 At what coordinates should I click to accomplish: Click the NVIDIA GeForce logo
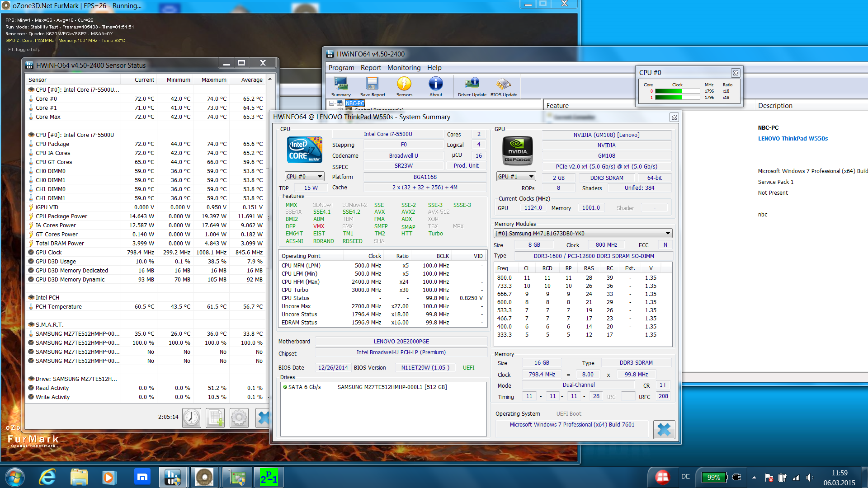pyautogui.click(x=518, y=150)
